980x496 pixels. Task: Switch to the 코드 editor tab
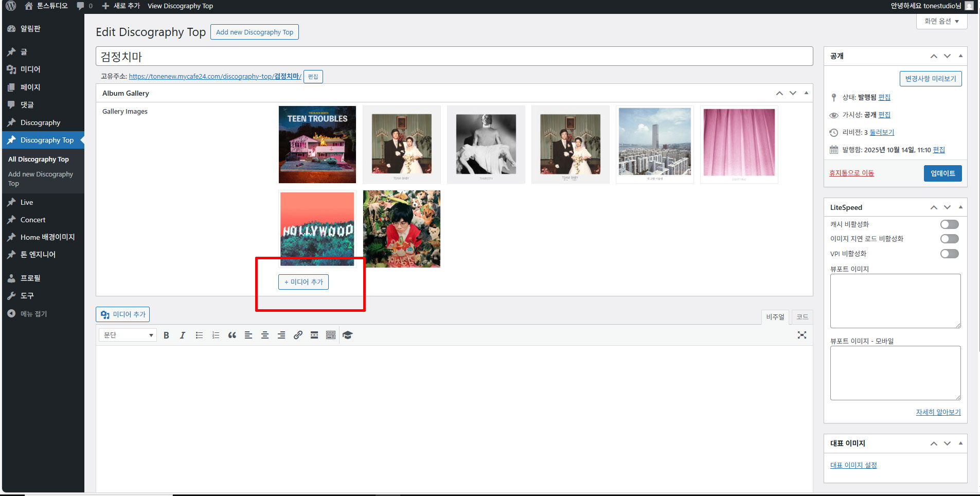click(802, 317)
